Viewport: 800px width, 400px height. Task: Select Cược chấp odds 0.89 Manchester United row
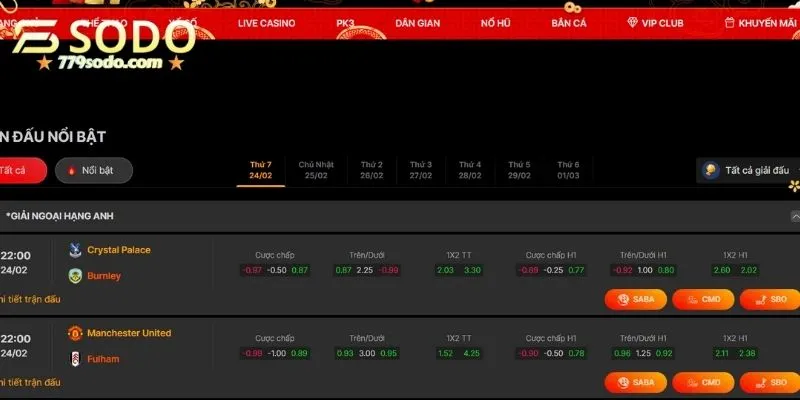(x=299, y=354)
